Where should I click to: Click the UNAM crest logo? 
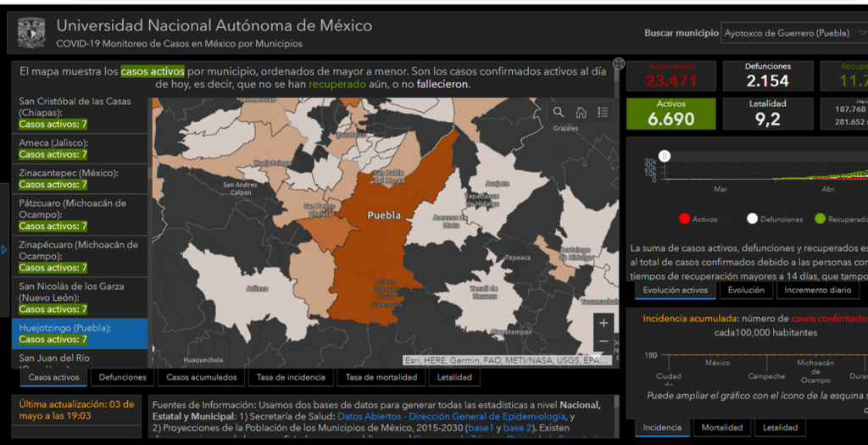[31, 33]
